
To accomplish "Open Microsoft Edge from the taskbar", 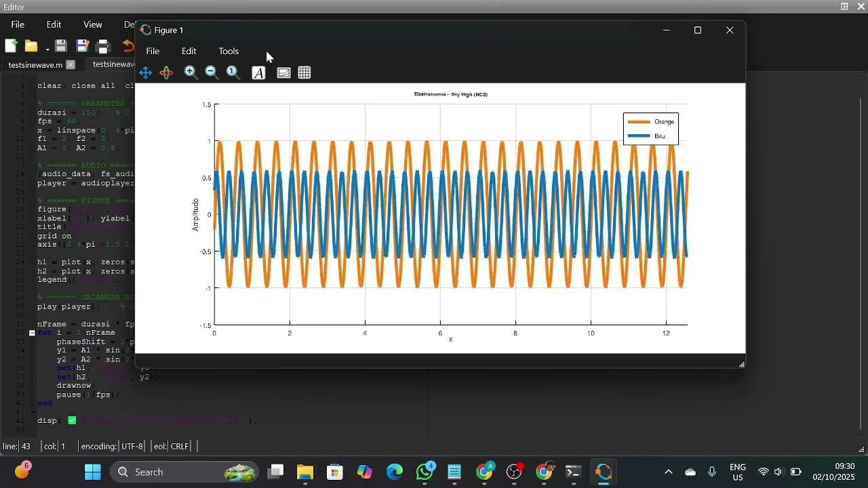I will coord(395,472).
